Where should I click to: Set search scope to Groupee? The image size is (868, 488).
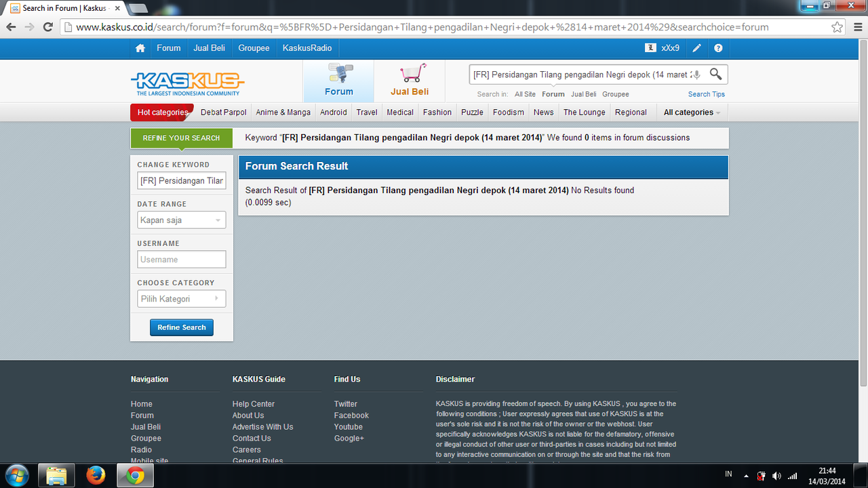616,94
